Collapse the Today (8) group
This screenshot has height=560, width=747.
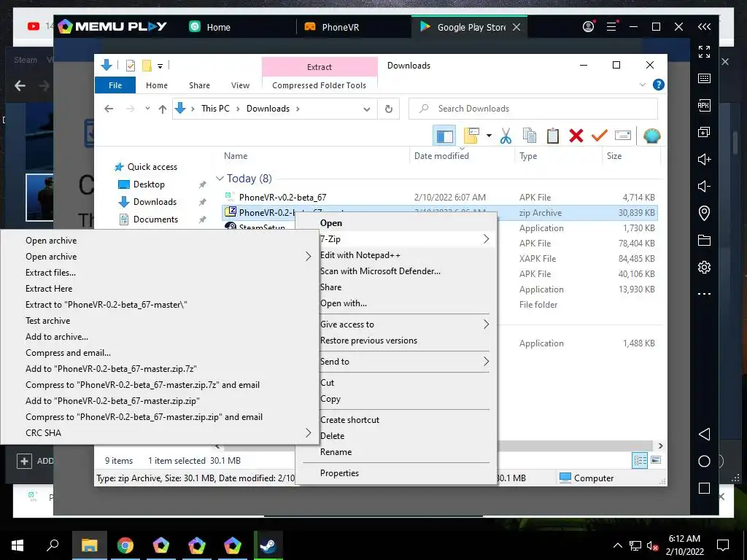pyautogui.click(x=220, y=179)
